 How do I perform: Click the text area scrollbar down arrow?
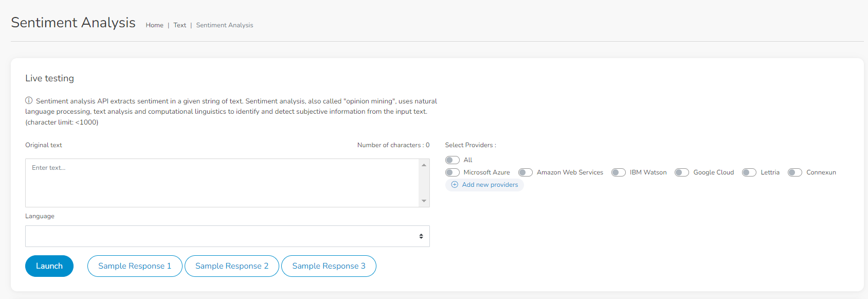[424, 201]
